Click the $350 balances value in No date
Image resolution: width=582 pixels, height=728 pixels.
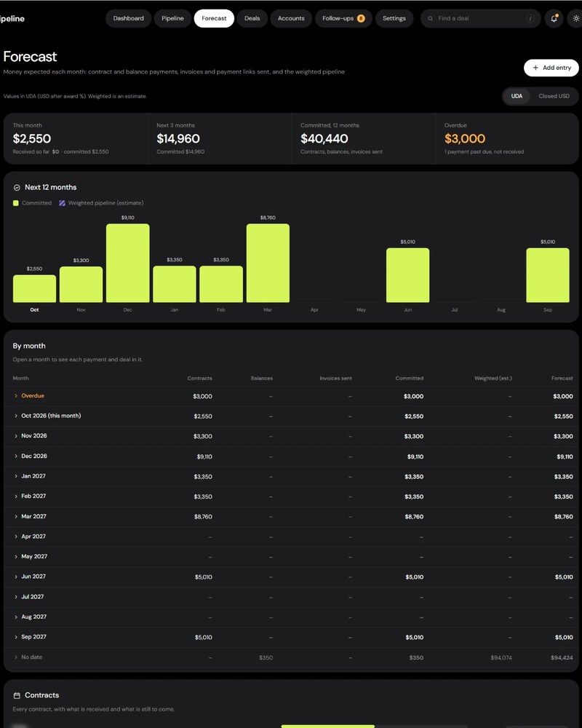coord(266,657)
